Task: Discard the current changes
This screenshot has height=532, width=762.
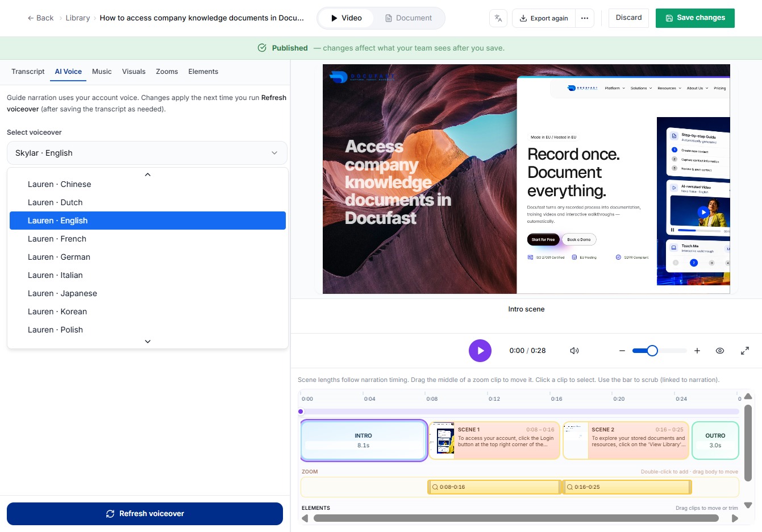Action: [629, 18]
